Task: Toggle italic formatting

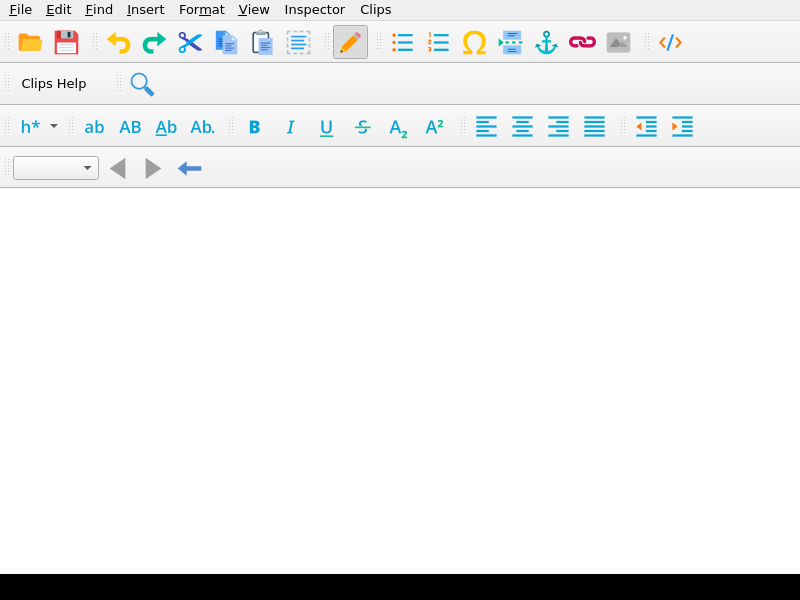Action: (290, 127)
